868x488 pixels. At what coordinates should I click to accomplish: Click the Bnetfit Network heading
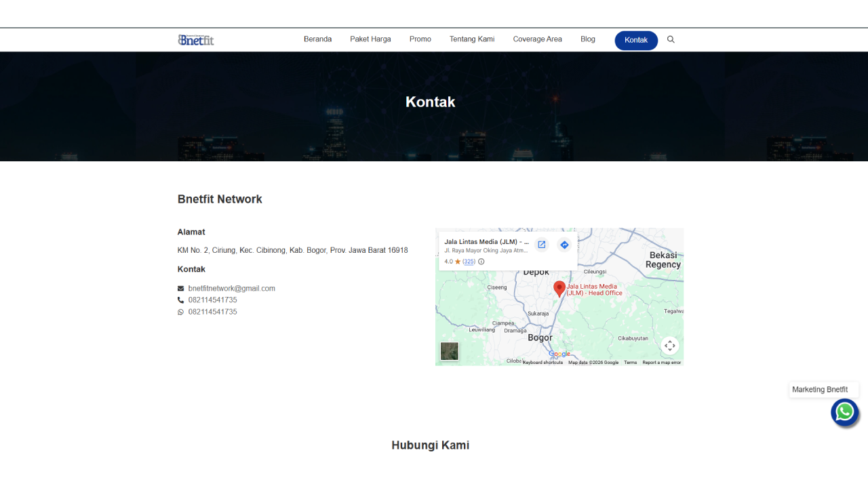pos(220,199)
